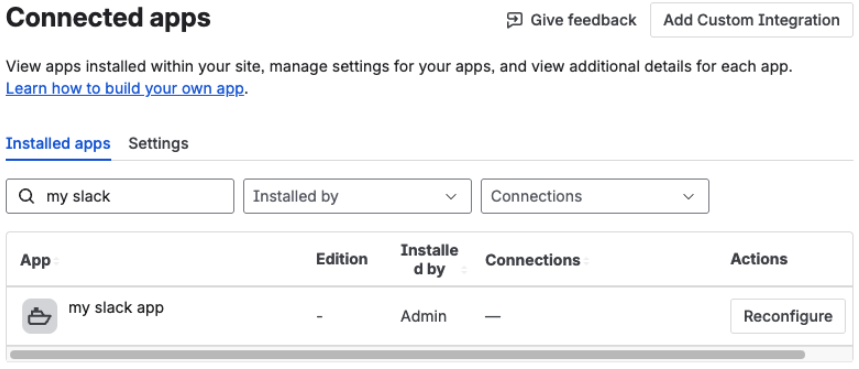Sort by Installed by column arrows
The width and height of the screenshot is (859, 369).
(x=464, y=270)
